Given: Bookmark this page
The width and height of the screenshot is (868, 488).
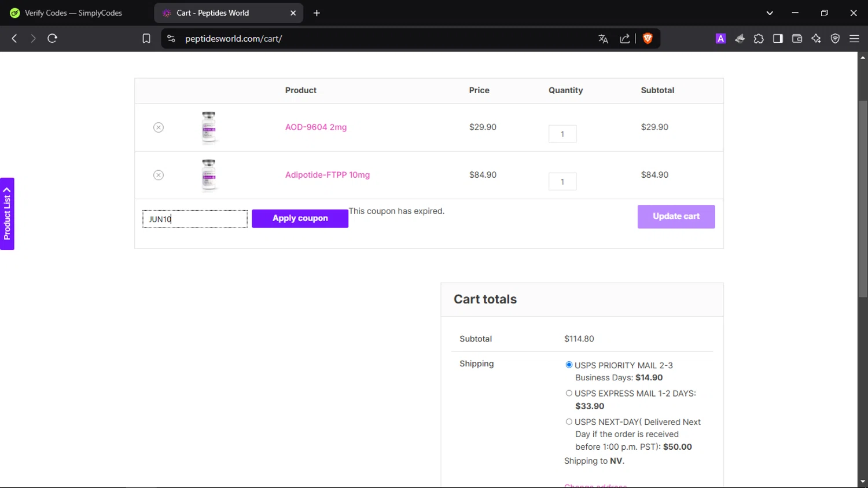Looking at the screenshot, I should tap(146, 38).
